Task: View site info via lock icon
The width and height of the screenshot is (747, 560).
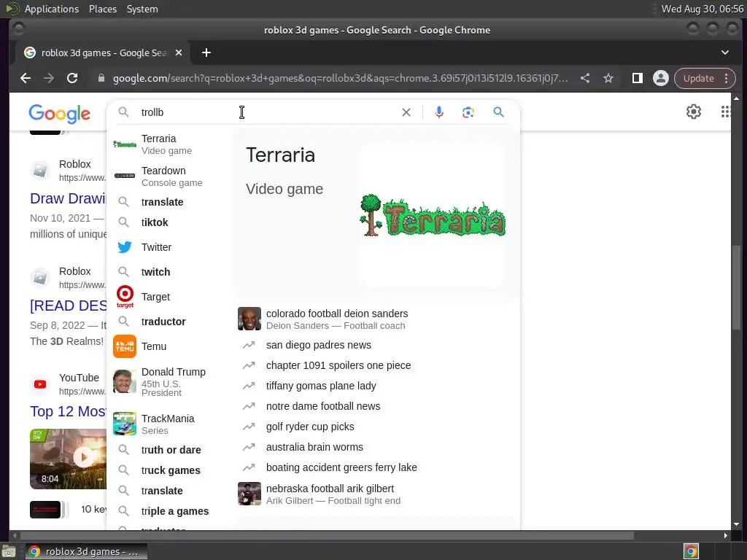Action: pyautogui.click(x=101, y=78)
